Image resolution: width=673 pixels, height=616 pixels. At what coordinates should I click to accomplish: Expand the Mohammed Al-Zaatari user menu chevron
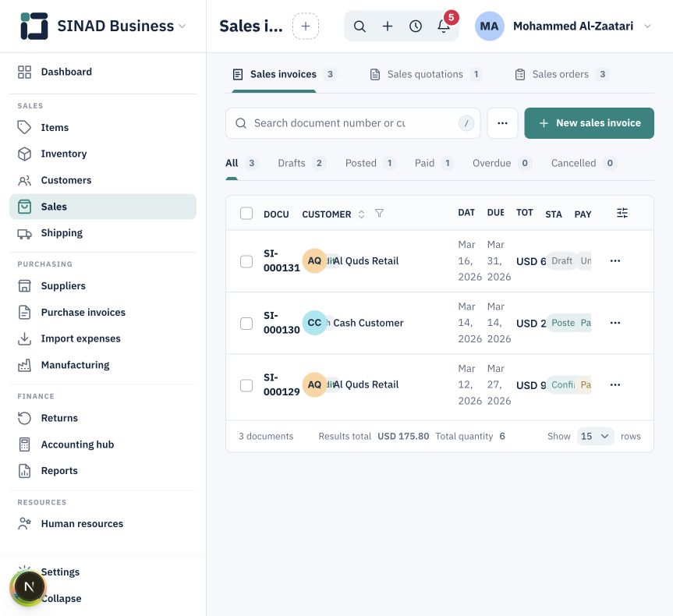pyautogui.click(x=648, y=27)
